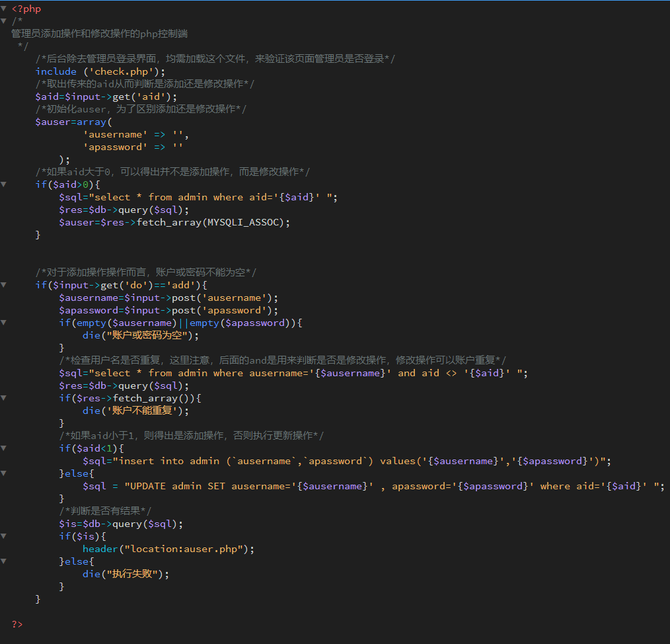This screenshot has width=670, height=644.
Task: Click the header("location:auser.php") line
Action: coord(168,549)
